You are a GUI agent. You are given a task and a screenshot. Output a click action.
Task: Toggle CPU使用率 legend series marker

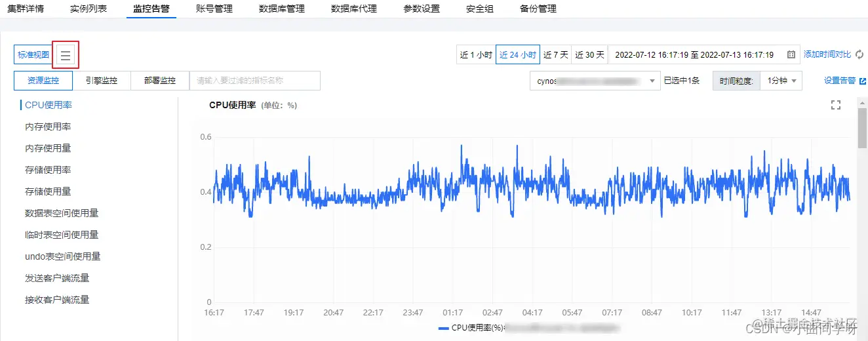443,327
